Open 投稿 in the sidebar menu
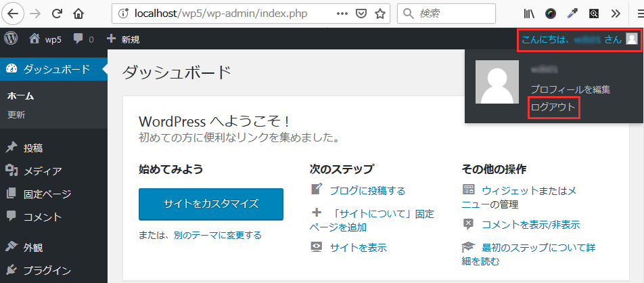Screen dimensions: 644x283 [x=33, y=148]
